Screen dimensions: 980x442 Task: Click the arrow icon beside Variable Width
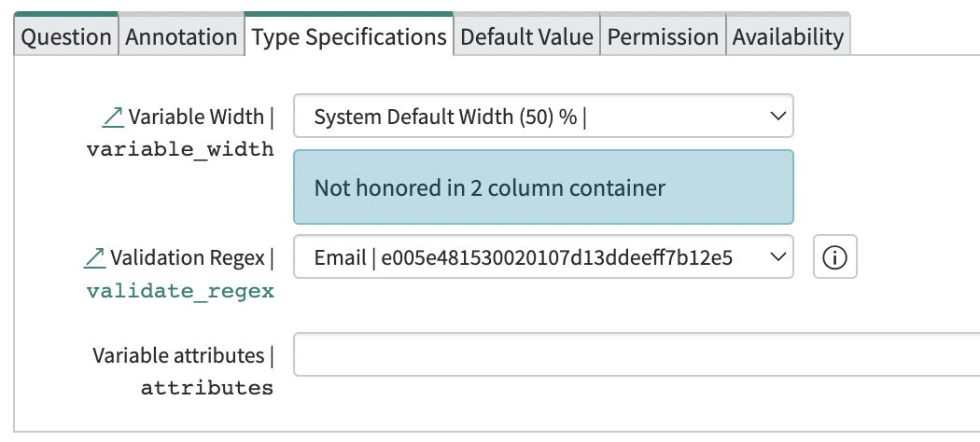point(112,117)
